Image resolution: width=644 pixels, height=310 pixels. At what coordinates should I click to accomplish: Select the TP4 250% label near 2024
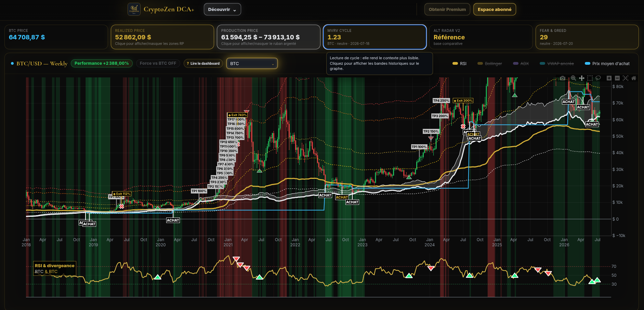click(441, 101)
